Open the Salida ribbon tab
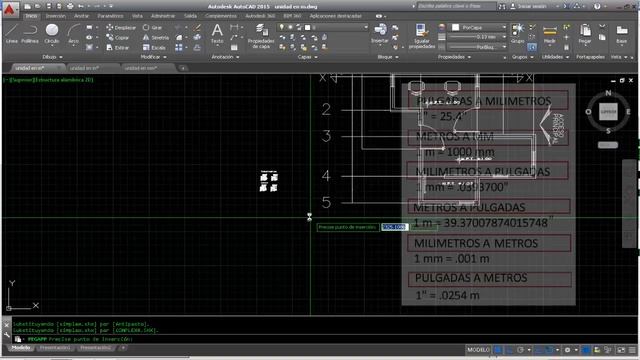This screenshot has height=360, width=640. pos(190,16)
